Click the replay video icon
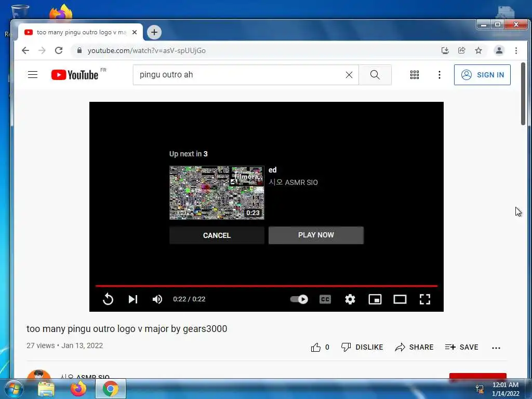 108,299
